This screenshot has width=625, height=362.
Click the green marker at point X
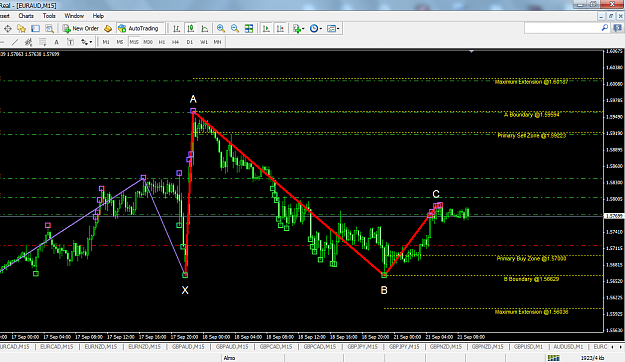coord(185,275)
